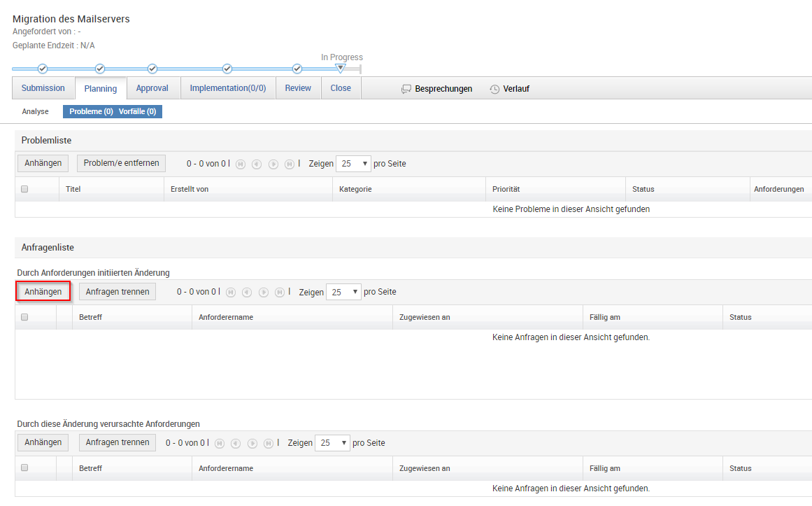Select the Vorfälle (0) sub-tab
This screenshot has height=506, width=812.
(x=137, y=111)
